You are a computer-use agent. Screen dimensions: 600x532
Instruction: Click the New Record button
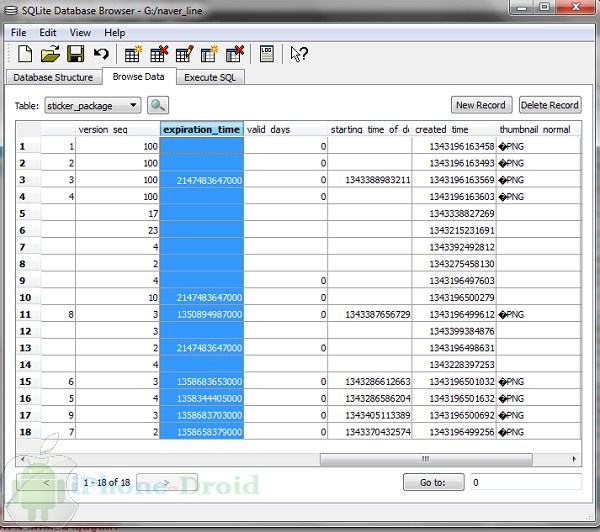[x=481, y=105]
